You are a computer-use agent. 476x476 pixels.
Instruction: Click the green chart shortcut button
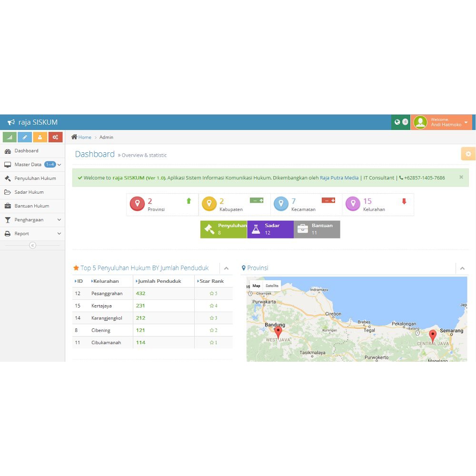click(10, 137)
